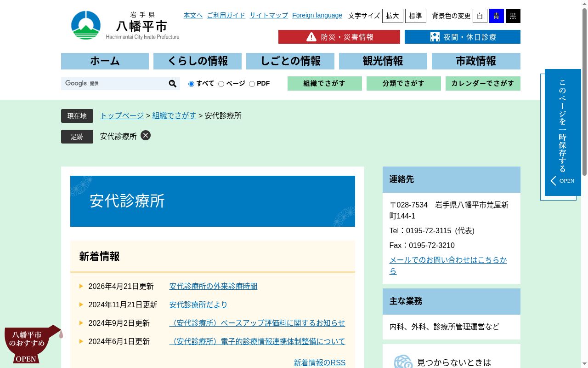Open the 安代診療所だより news link
588x368 pixels.
click(198, 305)
